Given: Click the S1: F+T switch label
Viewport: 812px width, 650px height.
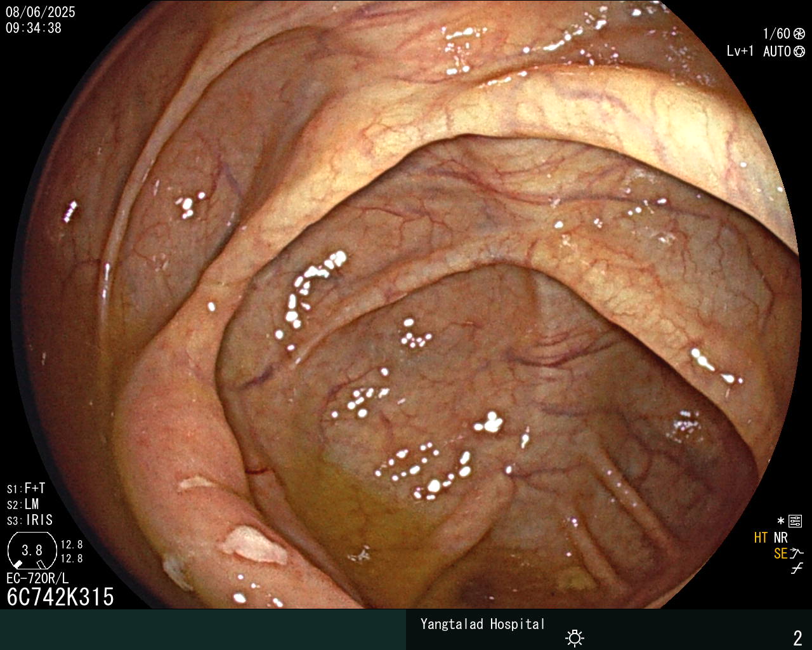Looking at the screenshot, I should coord(26,489).
